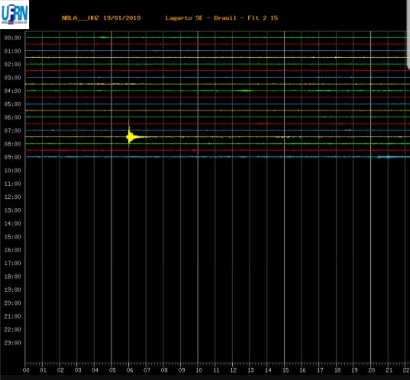The width and height of the screenshot is (410, 380).
Task: Click the 09:00 hour label
Action: click(x=13, y=157)
